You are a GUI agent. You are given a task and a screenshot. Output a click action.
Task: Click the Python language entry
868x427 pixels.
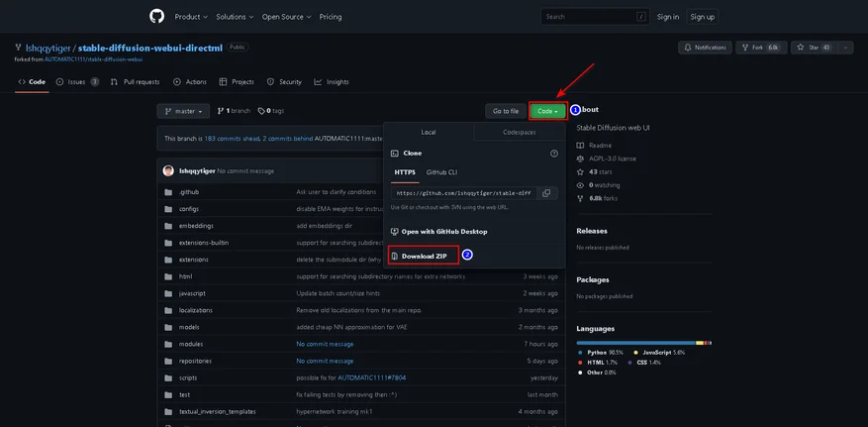click(x=601, y=353)
